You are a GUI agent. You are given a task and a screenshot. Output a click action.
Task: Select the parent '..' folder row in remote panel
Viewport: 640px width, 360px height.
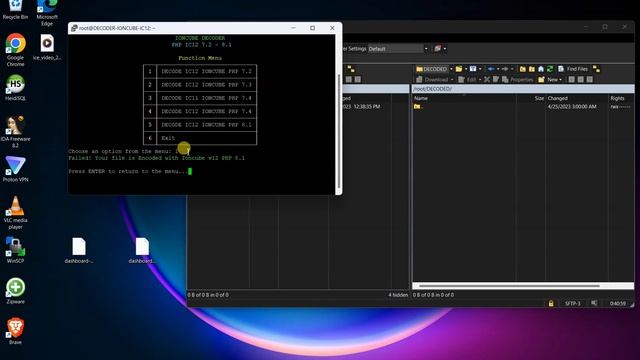(x=523, y=107)
